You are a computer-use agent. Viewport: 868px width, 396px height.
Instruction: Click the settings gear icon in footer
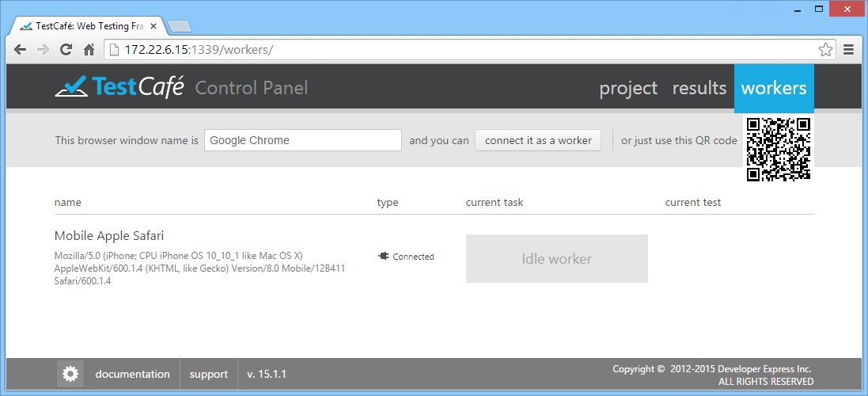click(x=70, y=374)
